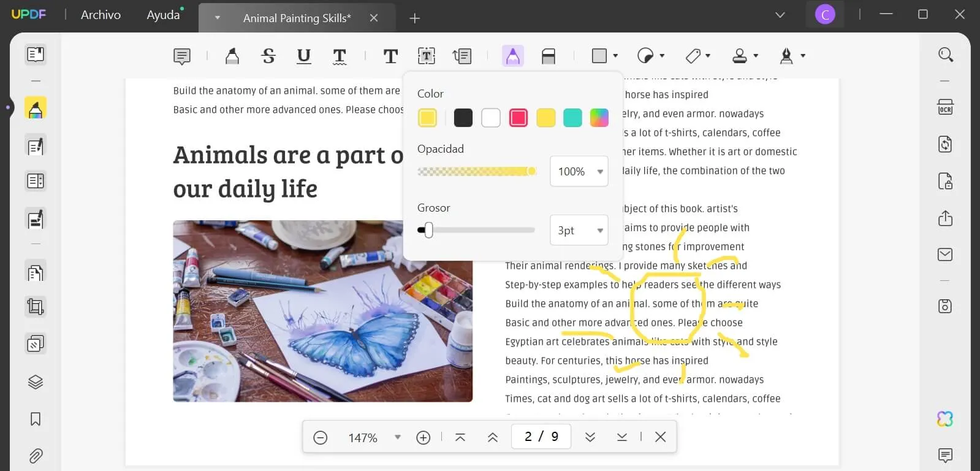Open the organize pages tool in sidebar
Image resolution: width=980 pixels, height=471 pixels.
click(36, 272)
